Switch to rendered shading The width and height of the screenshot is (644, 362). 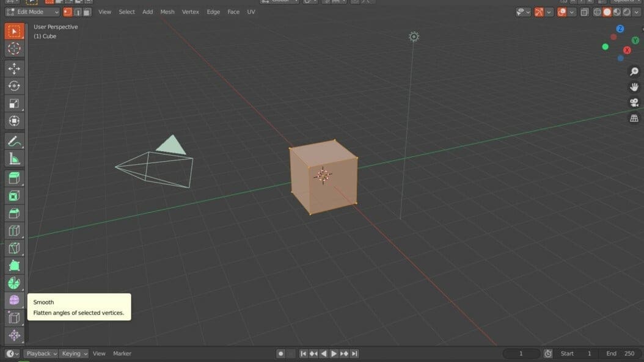pyautogui.click(x=627, y=12)
